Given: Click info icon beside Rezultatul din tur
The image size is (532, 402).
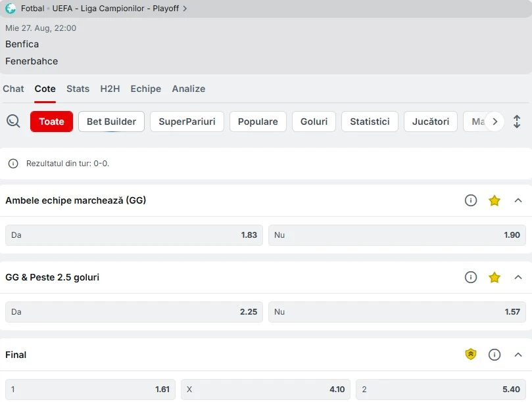Looking at the screenshot, I should 13,164.
